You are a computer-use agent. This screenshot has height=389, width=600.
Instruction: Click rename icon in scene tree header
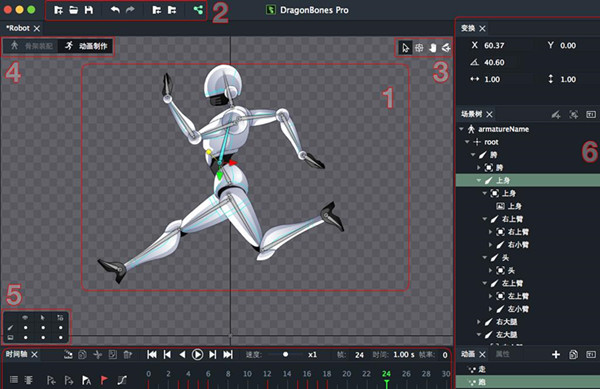591,114
